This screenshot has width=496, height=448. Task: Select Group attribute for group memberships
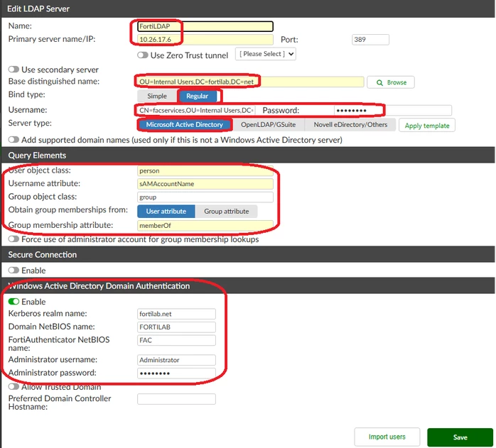click(x=227, y=212)
